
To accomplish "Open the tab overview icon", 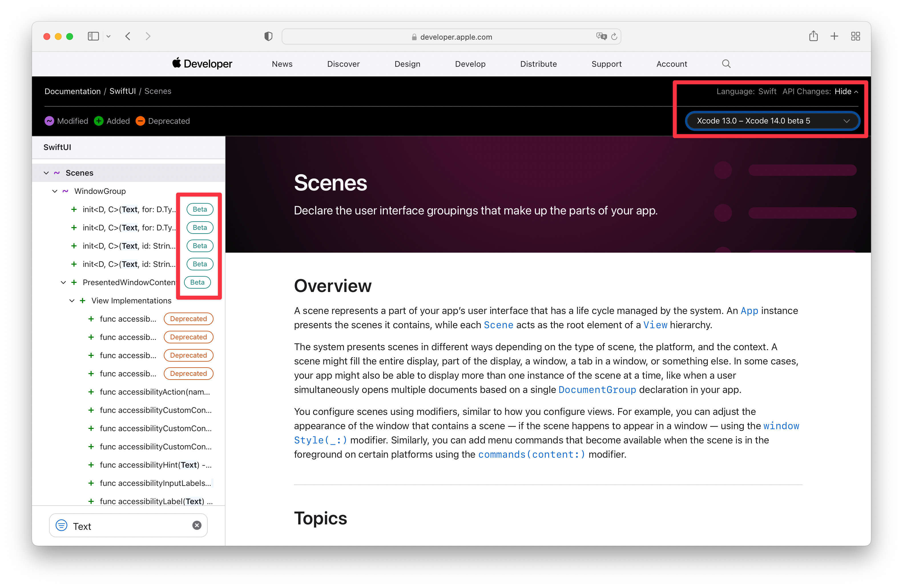I will (856, 36).
